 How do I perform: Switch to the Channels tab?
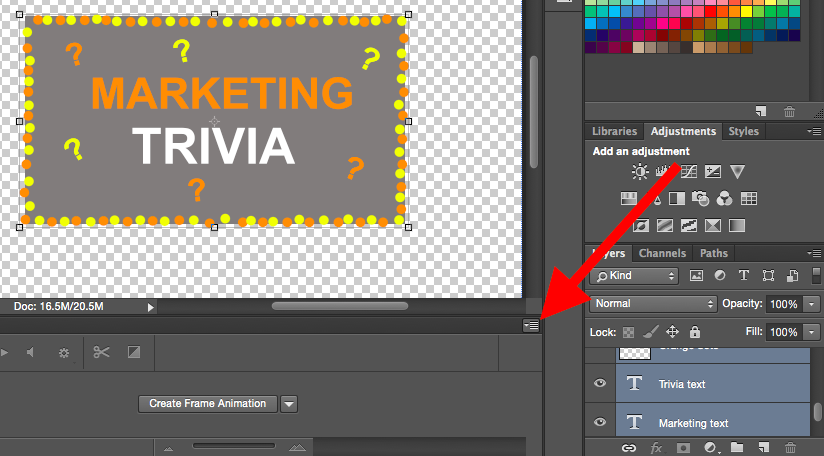coord(662,253)
